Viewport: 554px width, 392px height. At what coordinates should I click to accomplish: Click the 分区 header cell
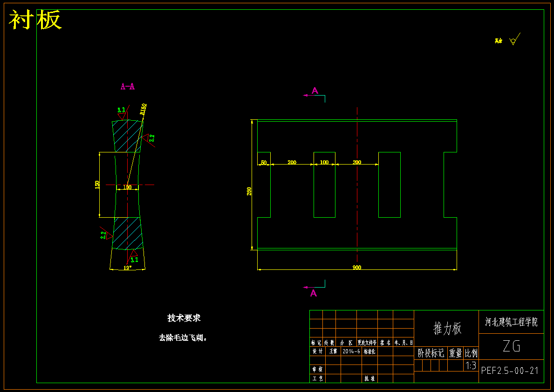click(x=346, y=343)
